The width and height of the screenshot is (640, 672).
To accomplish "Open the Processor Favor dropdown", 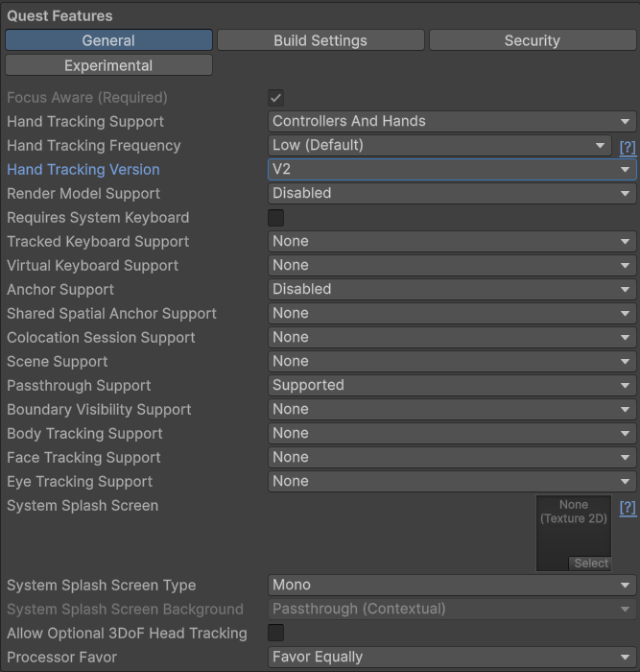I will [x=451, y=658].
